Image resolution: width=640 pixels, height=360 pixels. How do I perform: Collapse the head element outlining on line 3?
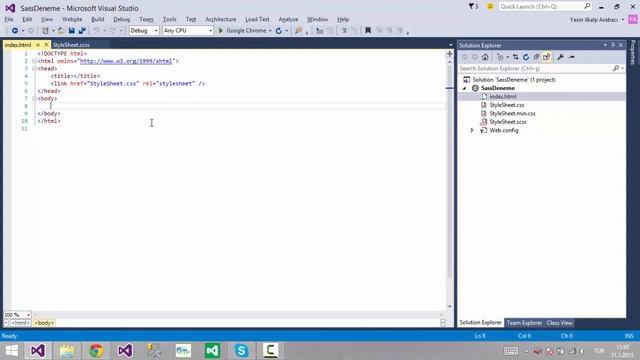[x=34, y=69]
